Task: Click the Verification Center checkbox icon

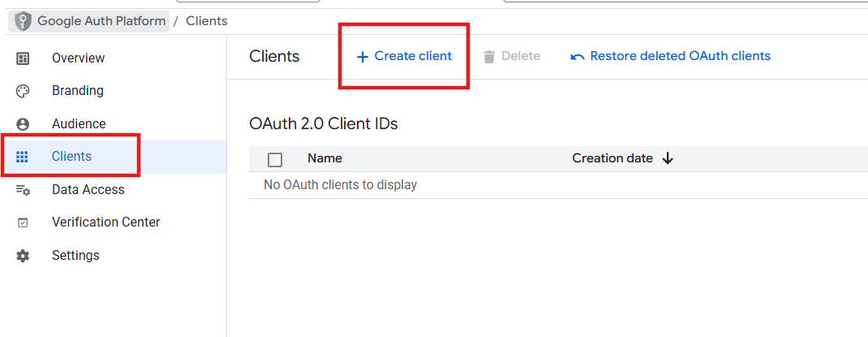Action: coord(23,223)
